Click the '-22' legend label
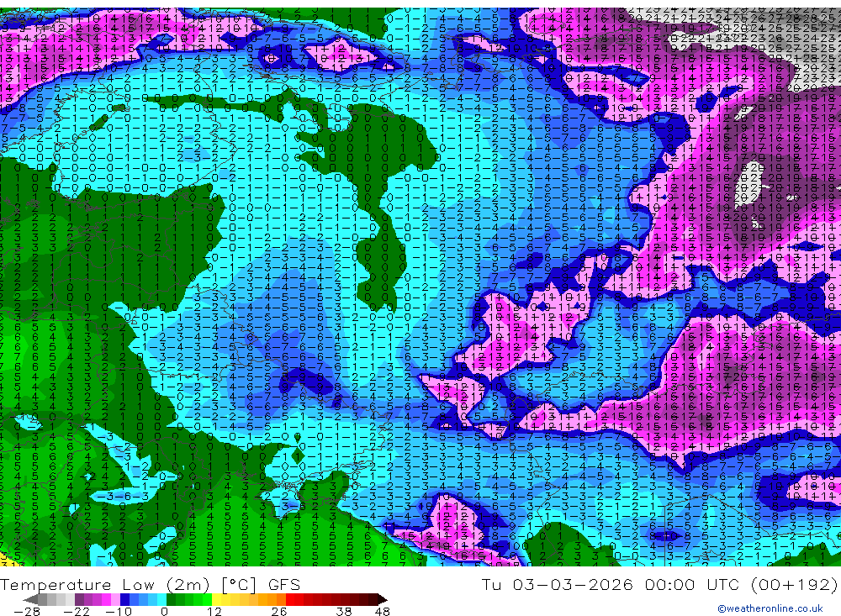 pyautogui.click(x=77, y=612)
